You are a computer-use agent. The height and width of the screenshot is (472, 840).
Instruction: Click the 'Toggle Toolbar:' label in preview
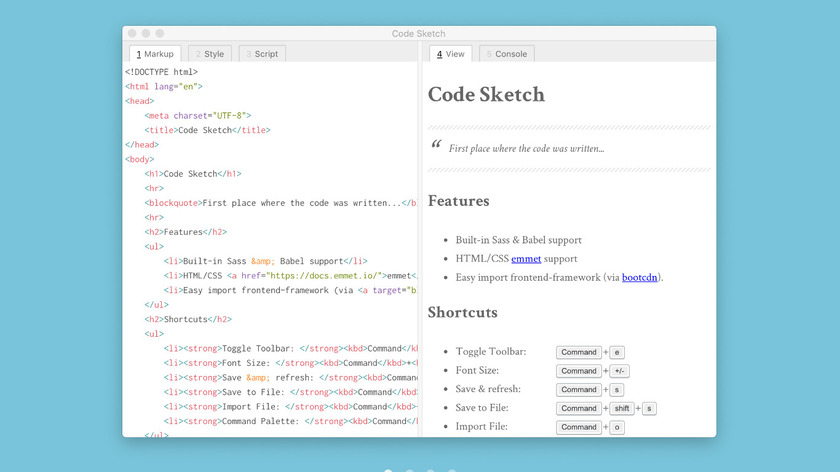coord(491,351)
